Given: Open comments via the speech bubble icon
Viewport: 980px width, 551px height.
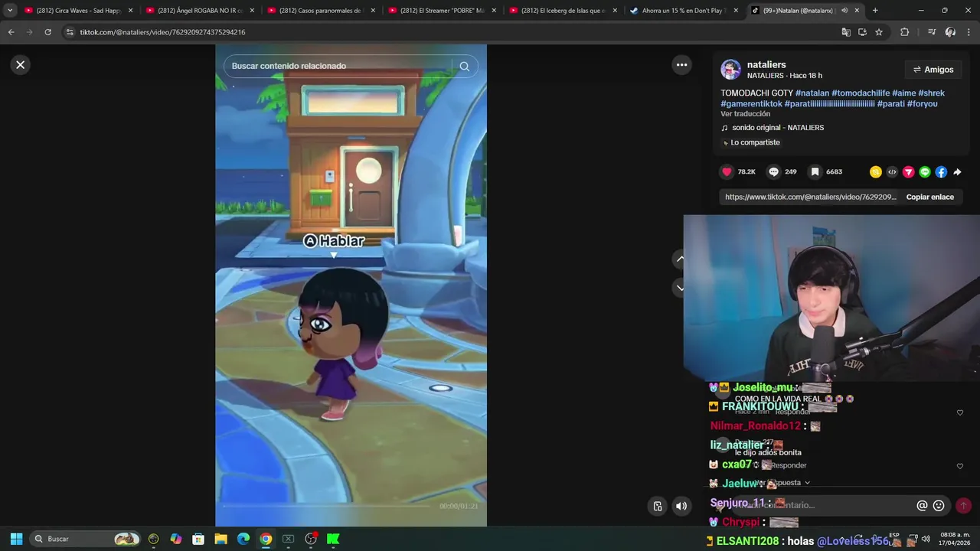Looking at the screenshot, I should [773, 172].
